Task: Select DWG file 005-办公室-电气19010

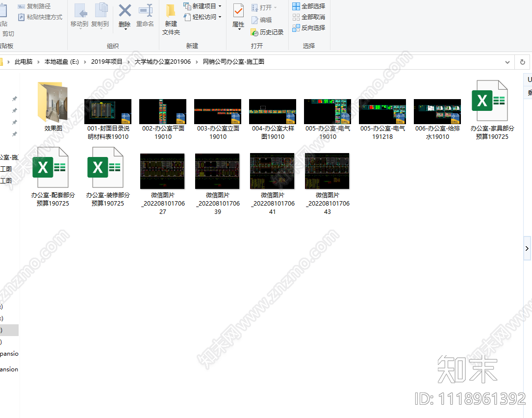Action: [x=328, y=119]
